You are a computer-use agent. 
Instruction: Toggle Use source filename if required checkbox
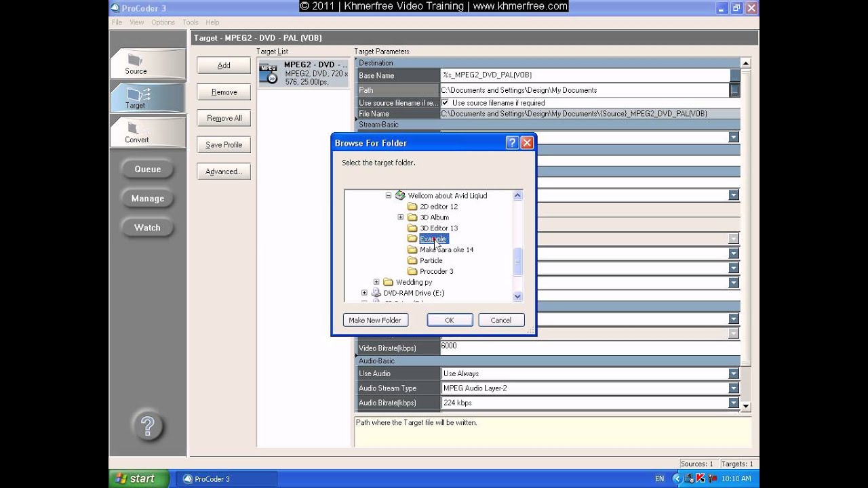tap(445, 102)
